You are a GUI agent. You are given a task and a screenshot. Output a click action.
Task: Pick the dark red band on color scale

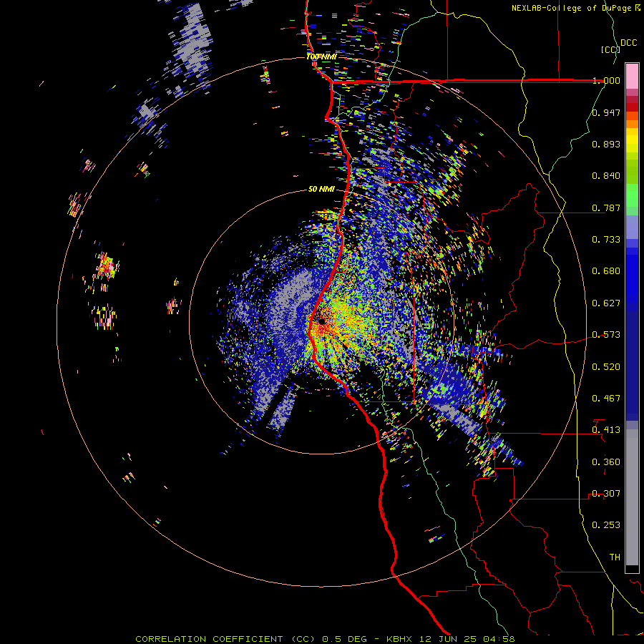pos(632,107)
